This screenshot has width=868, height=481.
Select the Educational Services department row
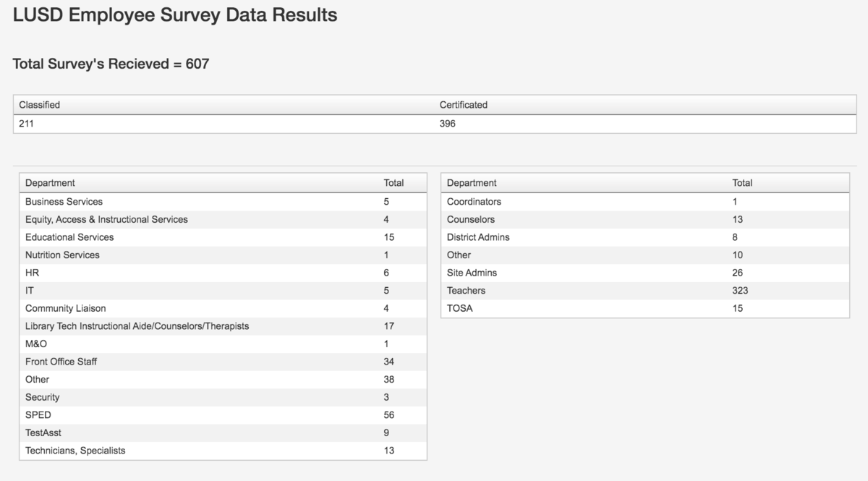coord(223,237)
